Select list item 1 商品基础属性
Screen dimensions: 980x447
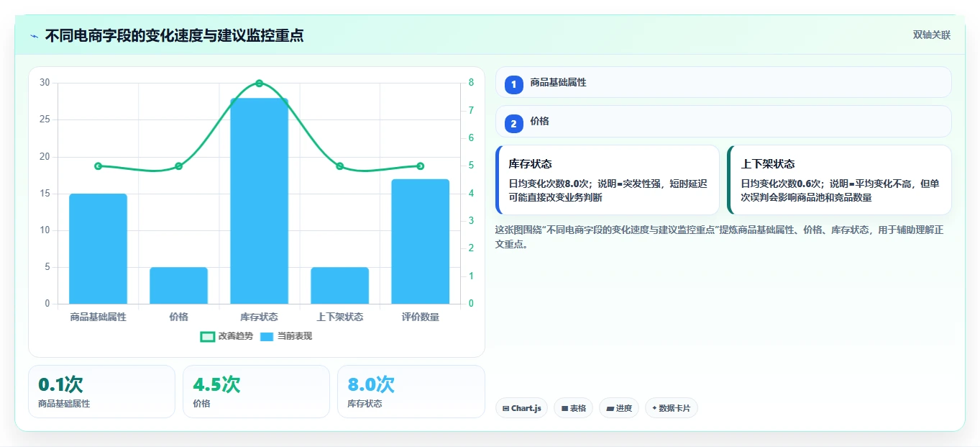pyautogui.click(x=723, y=82)
